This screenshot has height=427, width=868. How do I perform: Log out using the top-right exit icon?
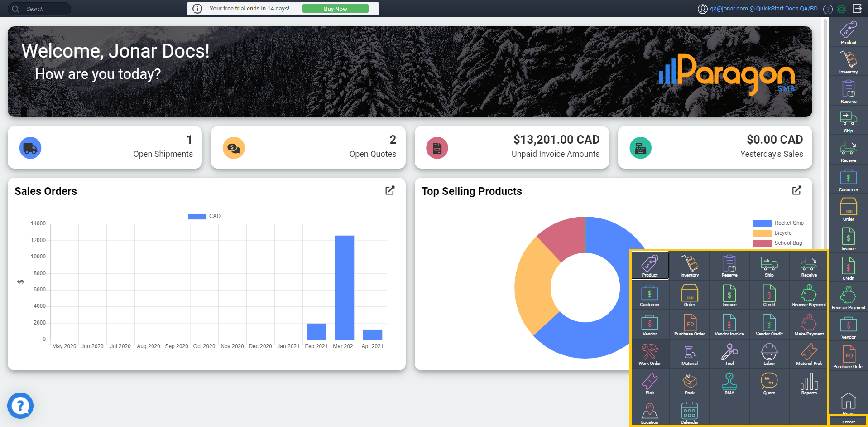857,9
